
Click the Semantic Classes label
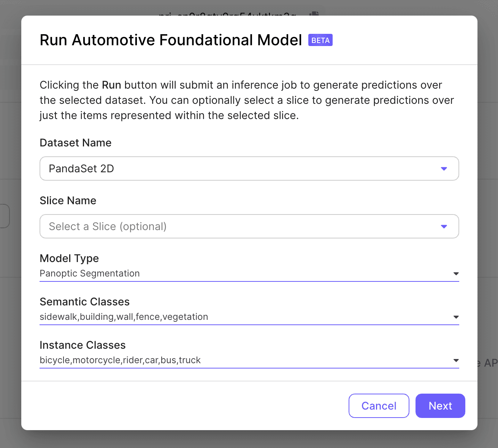click(84, 302)
